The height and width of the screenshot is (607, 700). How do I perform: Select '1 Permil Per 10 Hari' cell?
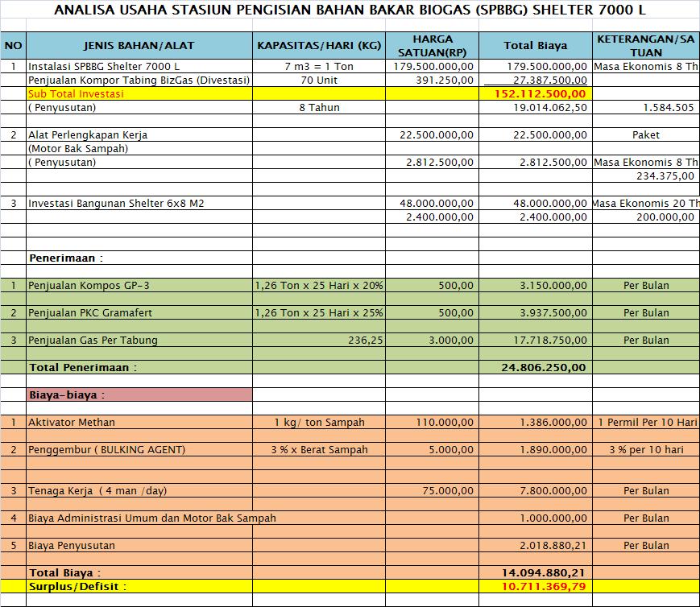click(648, 422)
